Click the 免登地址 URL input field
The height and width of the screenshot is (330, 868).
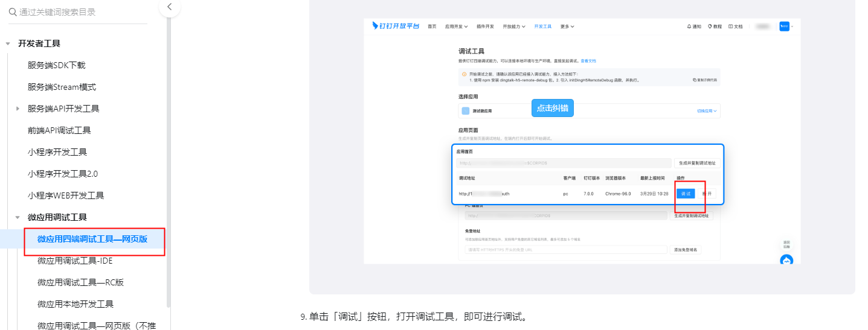565,249
